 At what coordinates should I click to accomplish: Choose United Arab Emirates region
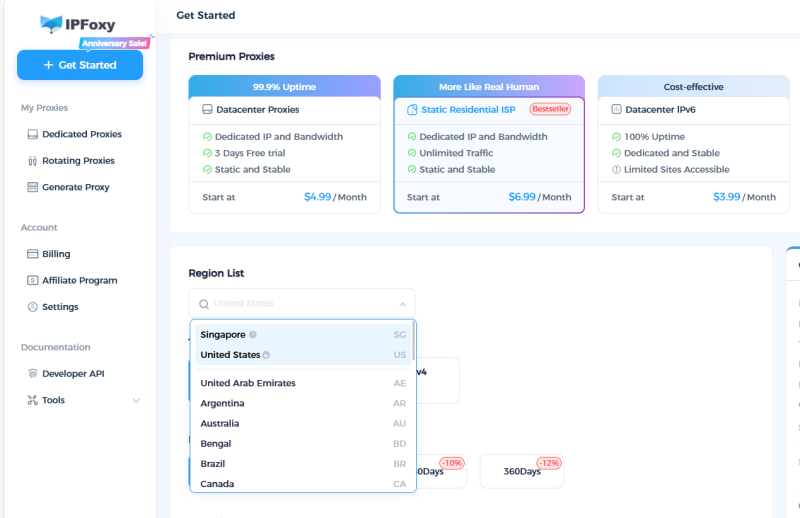(x=303, y=383)
